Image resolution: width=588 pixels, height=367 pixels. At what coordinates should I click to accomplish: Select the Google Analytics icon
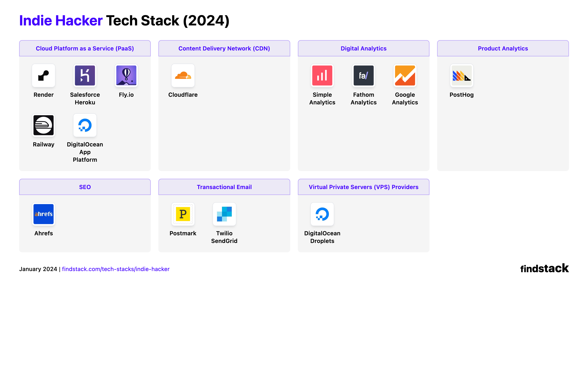click(405, 76)
